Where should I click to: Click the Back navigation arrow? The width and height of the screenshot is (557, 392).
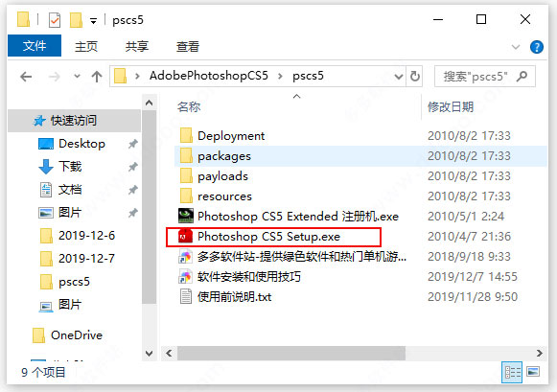26,77
